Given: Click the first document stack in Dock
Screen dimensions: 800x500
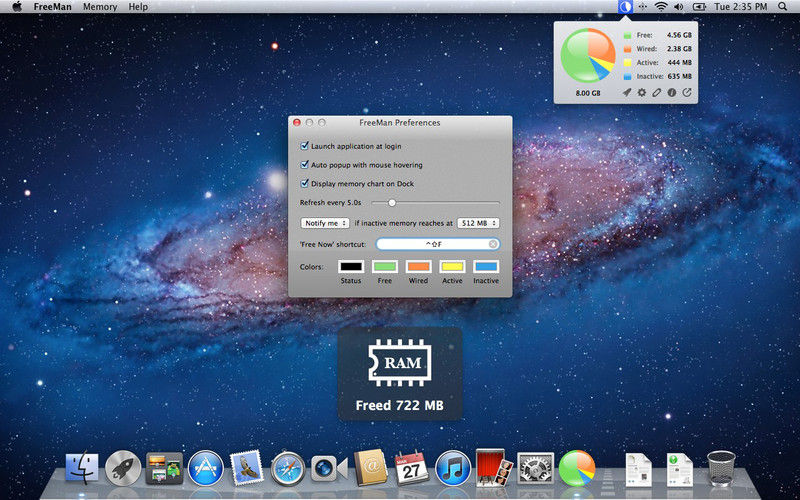Looking at the screenshot, I should [x=639, y=469].
